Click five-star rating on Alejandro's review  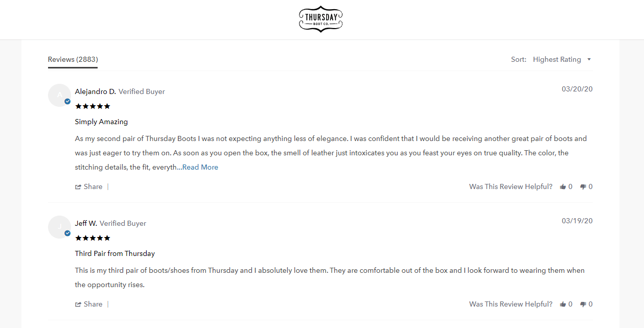pos(93,106)
